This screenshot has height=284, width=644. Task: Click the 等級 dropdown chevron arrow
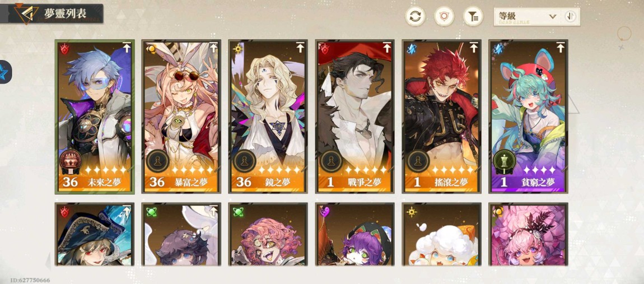click(x=552, y=16)
